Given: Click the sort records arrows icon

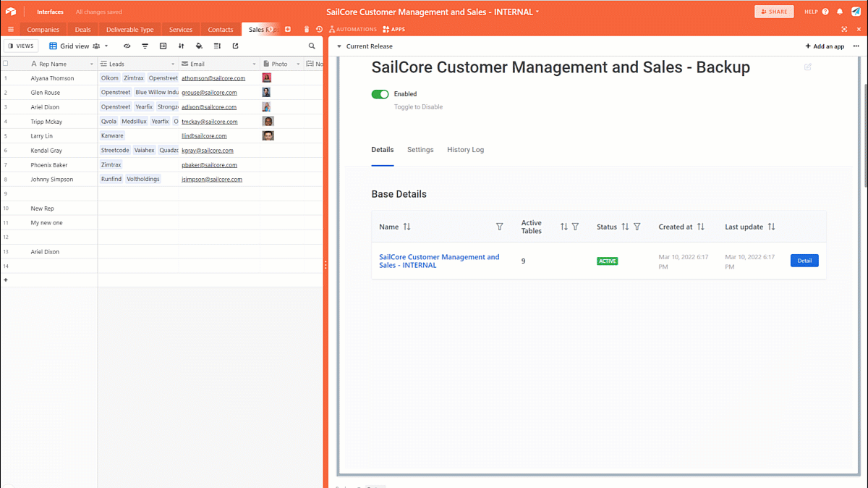Looking at the screenshot, I should (181, 46).
